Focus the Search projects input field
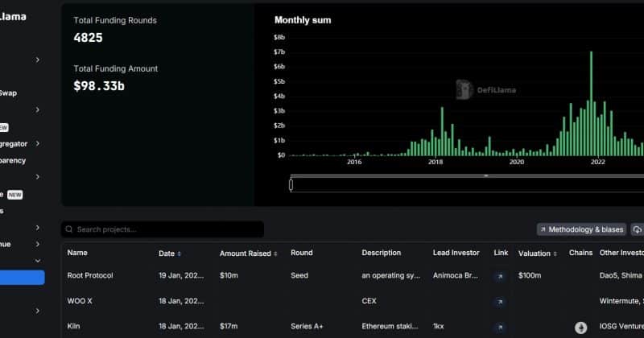This screenshot has height=338, width=644. pos(163,229)
